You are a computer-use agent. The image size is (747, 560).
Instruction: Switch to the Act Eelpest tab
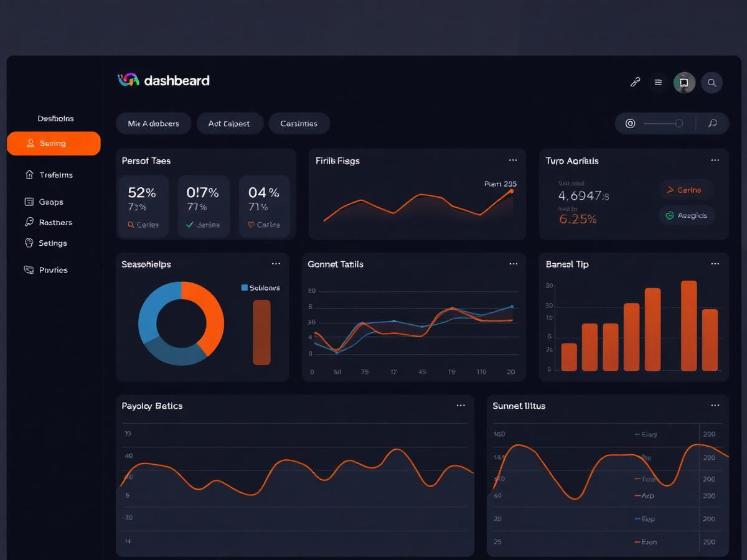(230, 123)
